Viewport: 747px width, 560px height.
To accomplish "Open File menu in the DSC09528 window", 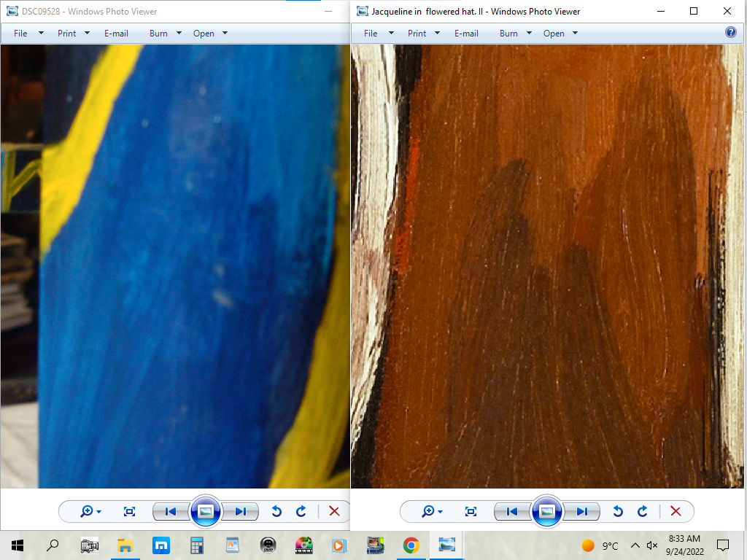I will [x=20, y=33].
